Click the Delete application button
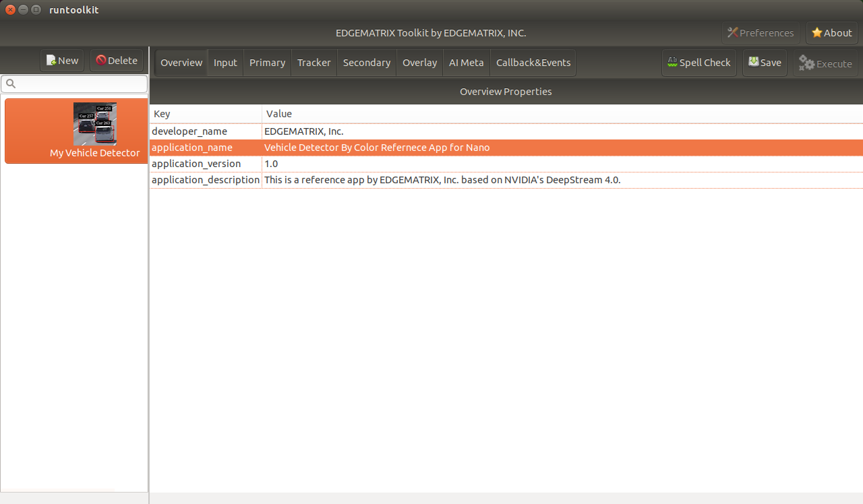 [x=117, y=61]
